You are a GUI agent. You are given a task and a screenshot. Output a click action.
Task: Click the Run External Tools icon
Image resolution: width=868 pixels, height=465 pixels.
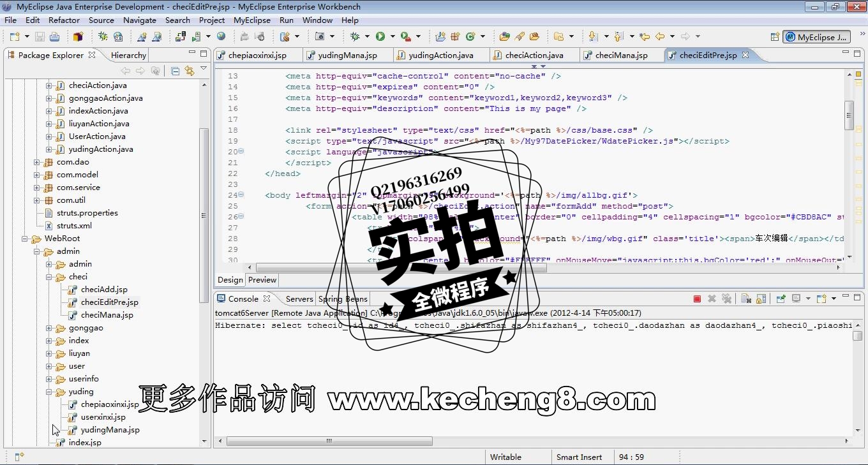[406, 37]
